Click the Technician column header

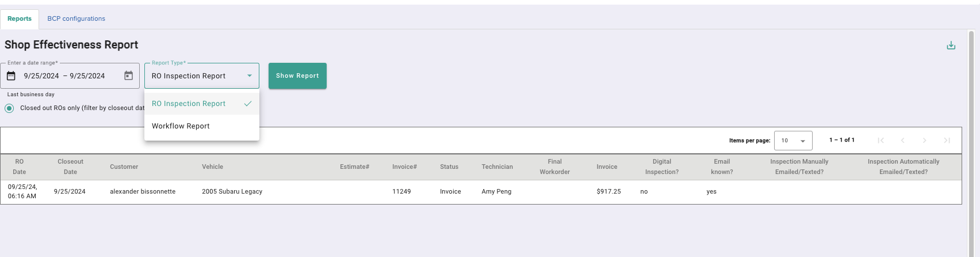497,167
